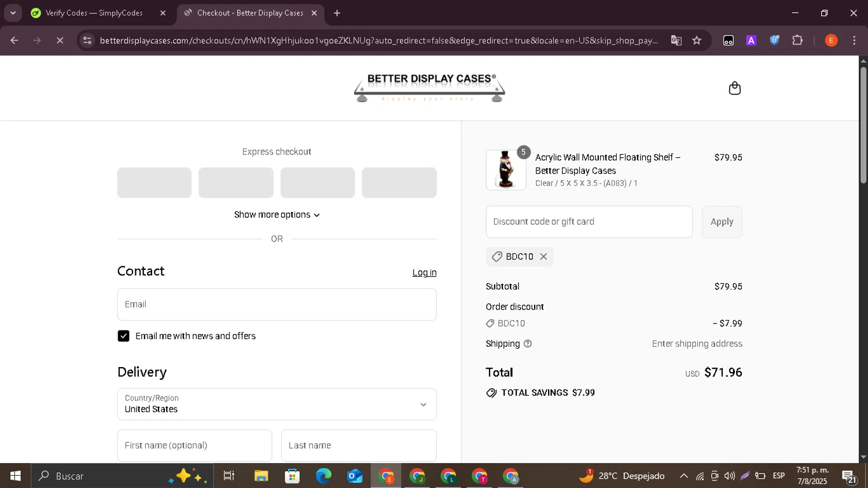868x488 pixels.
Task: Toggle Email me with news and offers checkbox
Action: 123,336
